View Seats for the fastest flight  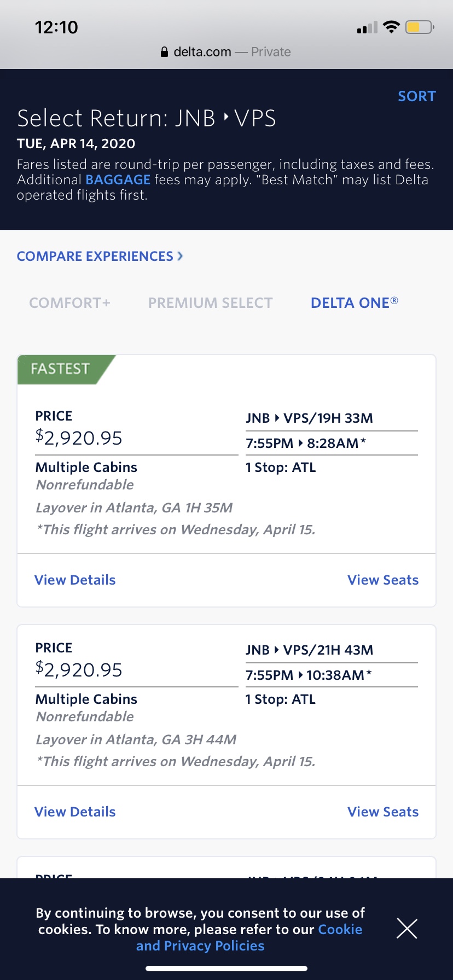(x=383, y=580)
